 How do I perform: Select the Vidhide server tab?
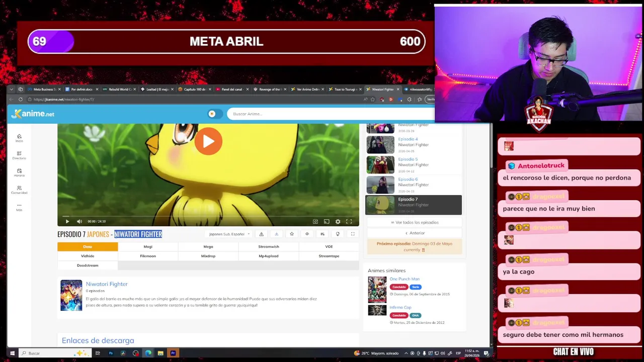[x=88, y=256]
